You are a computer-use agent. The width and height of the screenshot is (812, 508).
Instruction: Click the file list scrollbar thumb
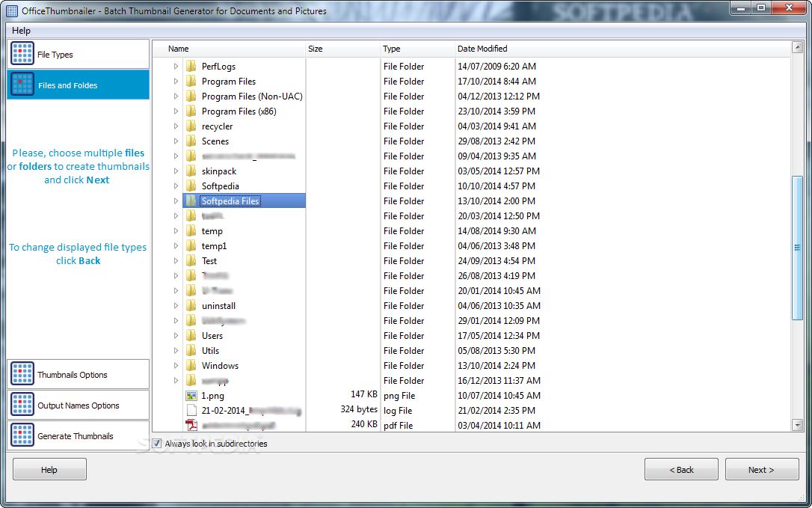(x=797, y=248)
